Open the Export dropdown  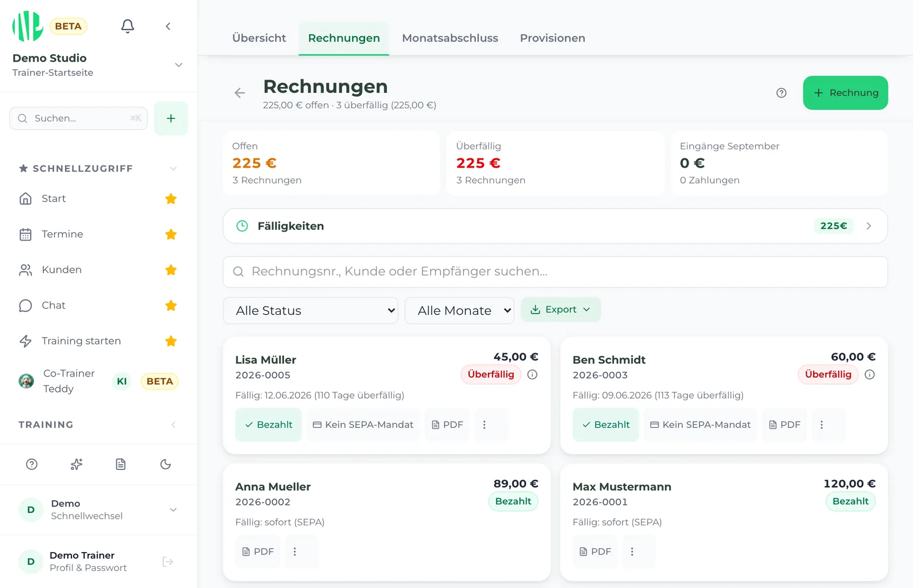(x=560, y=310)
